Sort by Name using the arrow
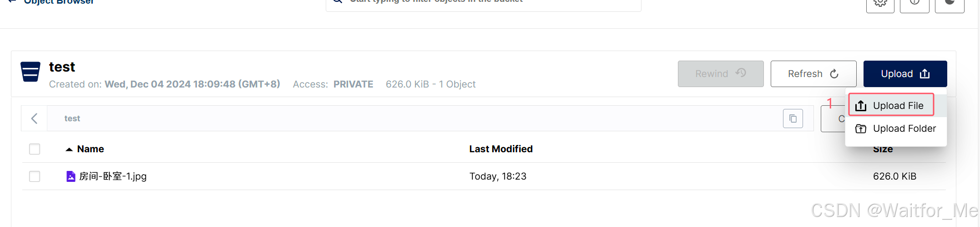Viewport: 980px width, 227px height. 69,150
